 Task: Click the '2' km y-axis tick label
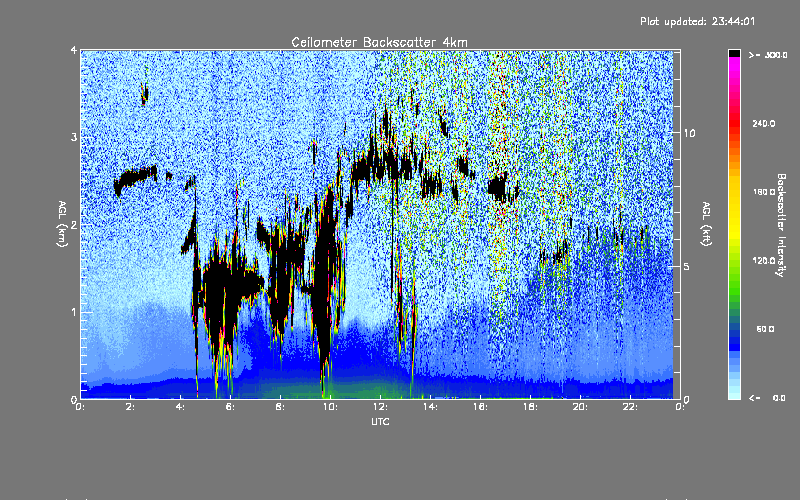pos(74,225)
